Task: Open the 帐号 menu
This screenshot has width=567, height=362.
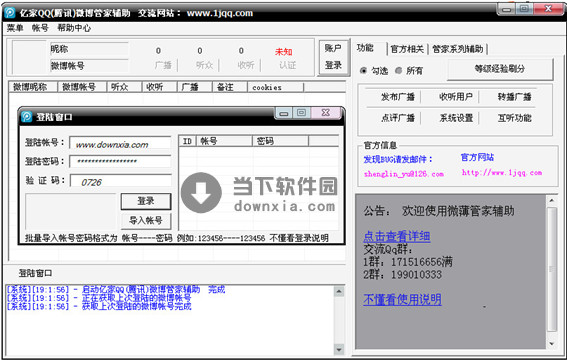Action: coord(40,28)
